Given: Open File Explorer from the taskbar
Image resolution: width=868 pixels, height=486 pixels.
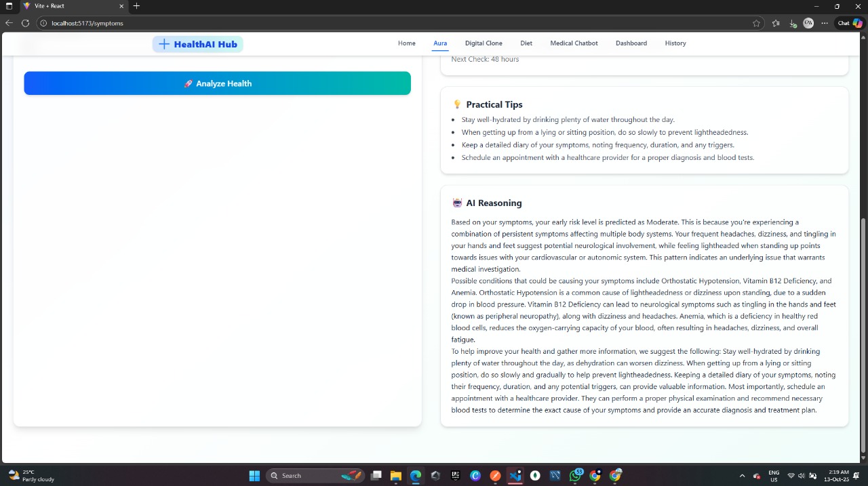Looking at the screenshot, I should point(395,476).
